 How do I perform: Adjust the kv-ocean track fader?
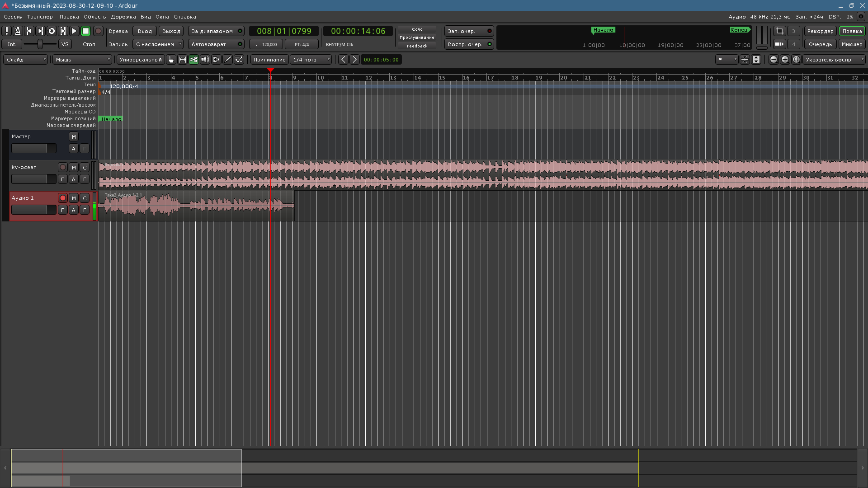(x=34, y=179)
